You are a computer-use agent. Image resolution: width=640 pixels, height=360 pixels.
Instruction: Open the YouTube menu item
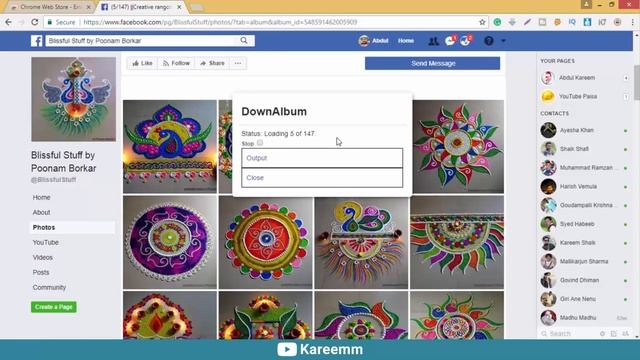46,242
